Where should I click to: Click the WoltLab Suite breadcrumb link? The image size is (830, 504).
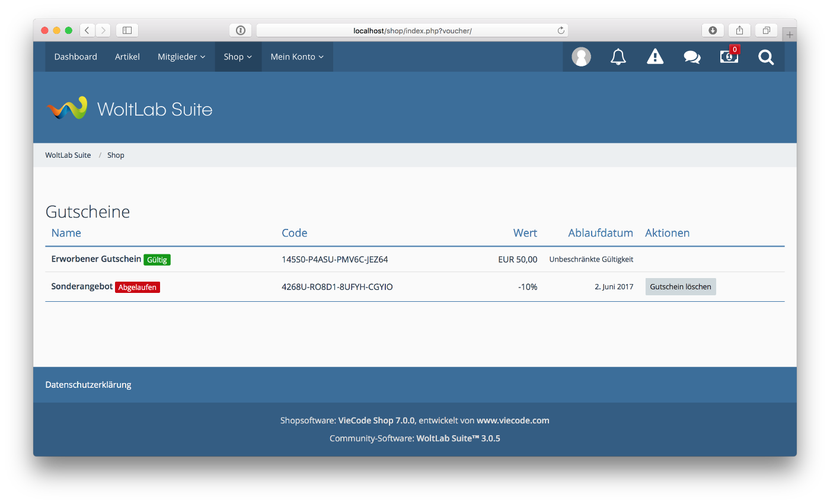(68, 155)
